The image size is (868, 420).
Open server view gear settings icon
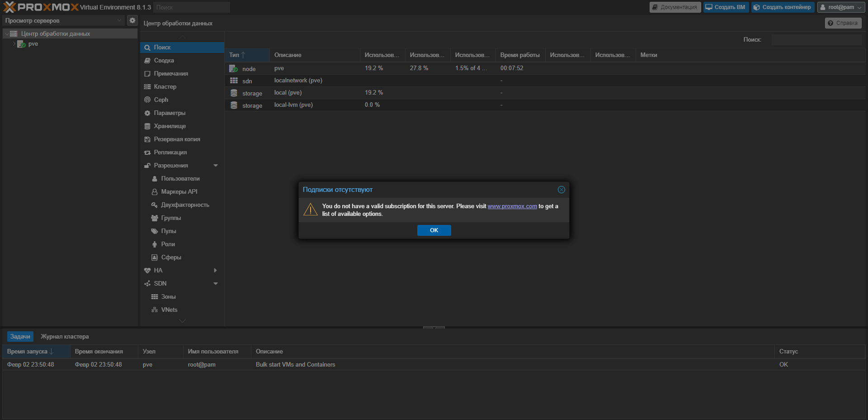132,20
